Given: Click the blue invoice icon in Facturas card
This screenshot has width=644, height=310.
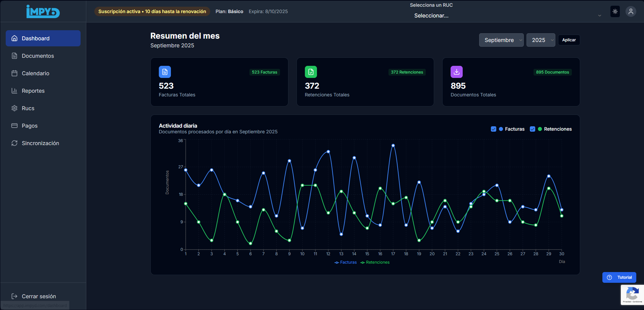Looking at the screenshot, I should coord(165,72).
